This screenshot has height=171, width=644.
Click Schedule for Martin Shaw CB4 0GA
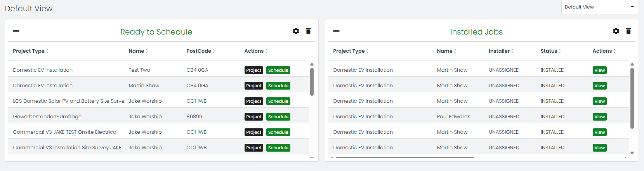coord(278,86)
